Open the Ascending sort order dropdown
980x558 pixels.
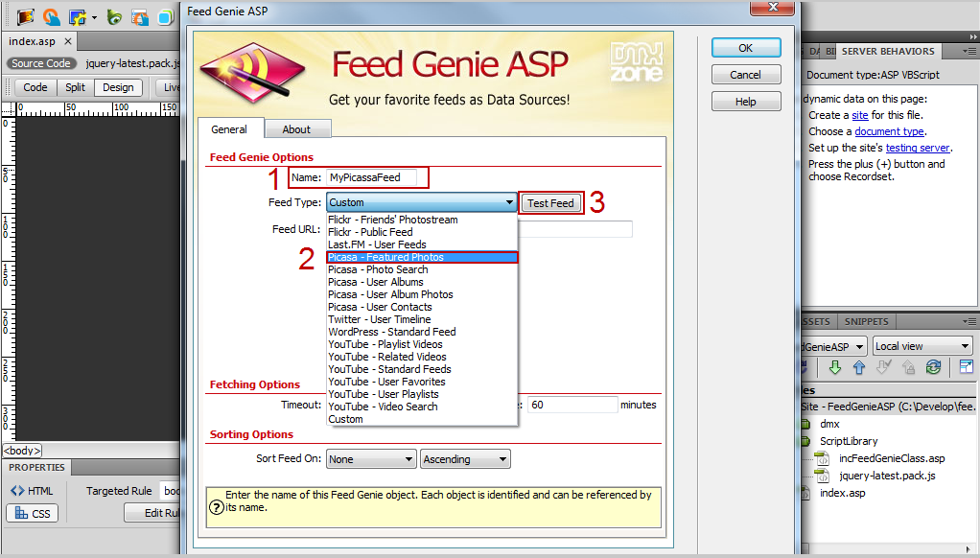tap(465, 459)
